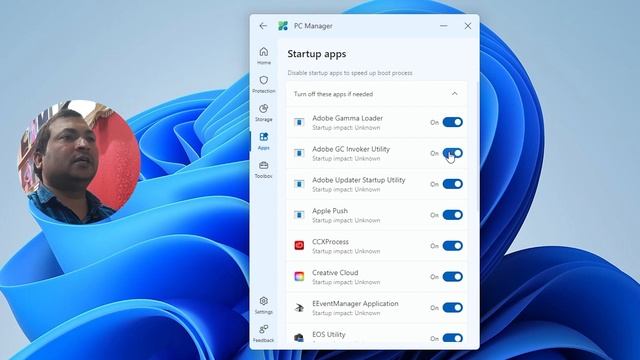
Task: Open the Home section in sidebar
Action: [x=264, y=56]
